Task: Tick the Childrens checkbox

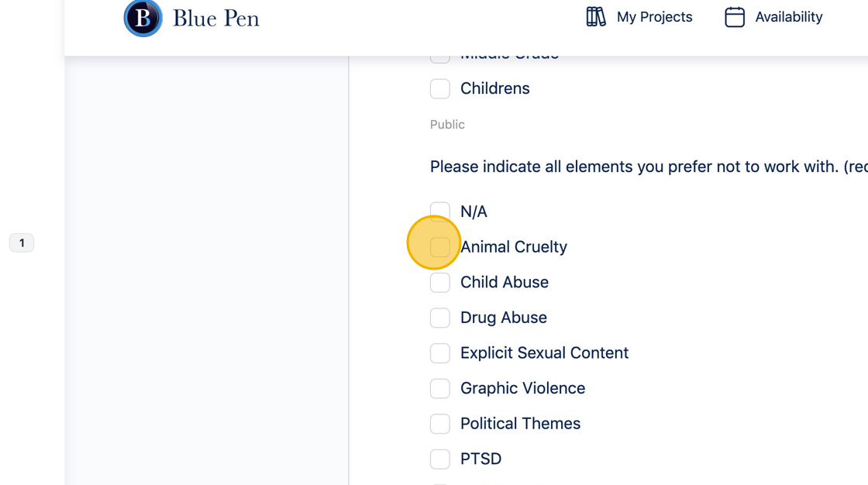Action: point(440,88)
